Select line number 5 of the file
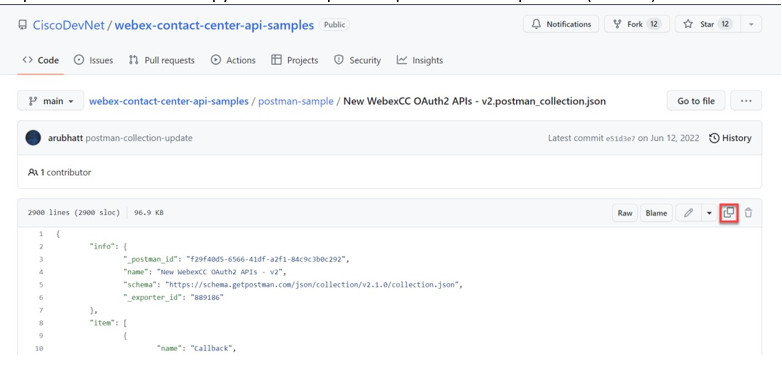 (x=40, y=285)
